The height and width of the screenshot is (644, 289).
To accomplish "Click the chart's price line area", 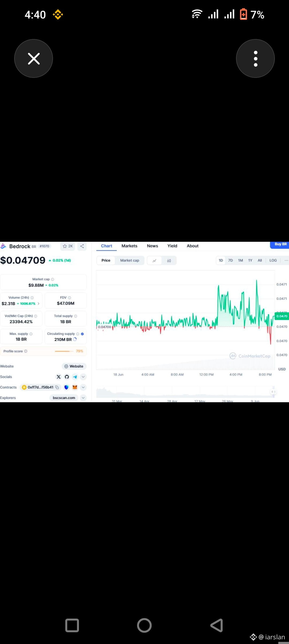I will pyautogui.click(x=185, y=320).
